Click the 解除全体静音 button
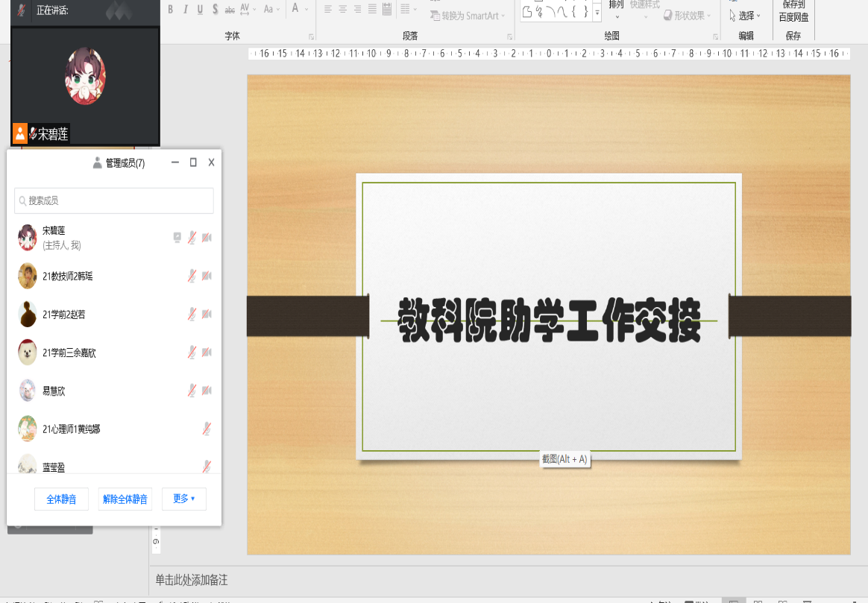Screen dimensions: 868x603 (125, 499)
